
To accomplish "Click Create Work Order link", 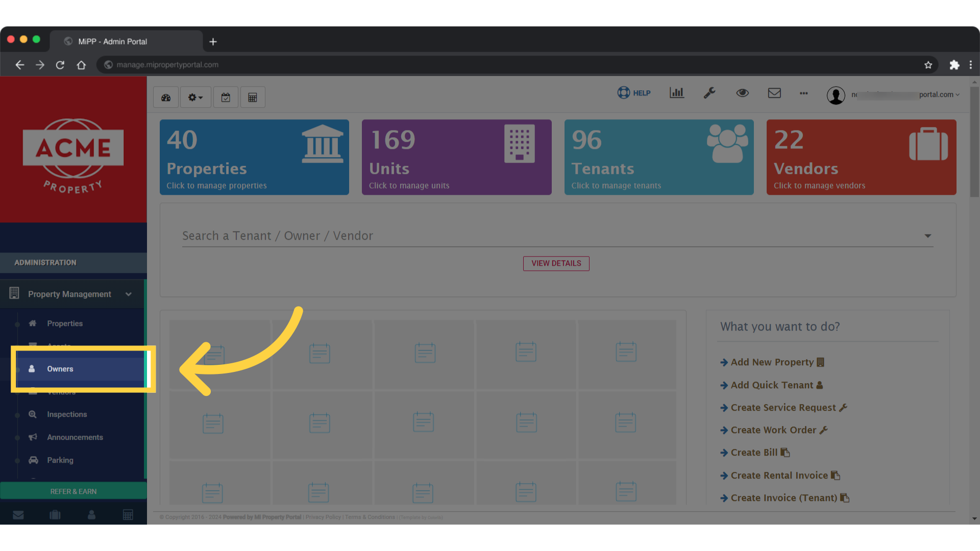I will point(774,430).
